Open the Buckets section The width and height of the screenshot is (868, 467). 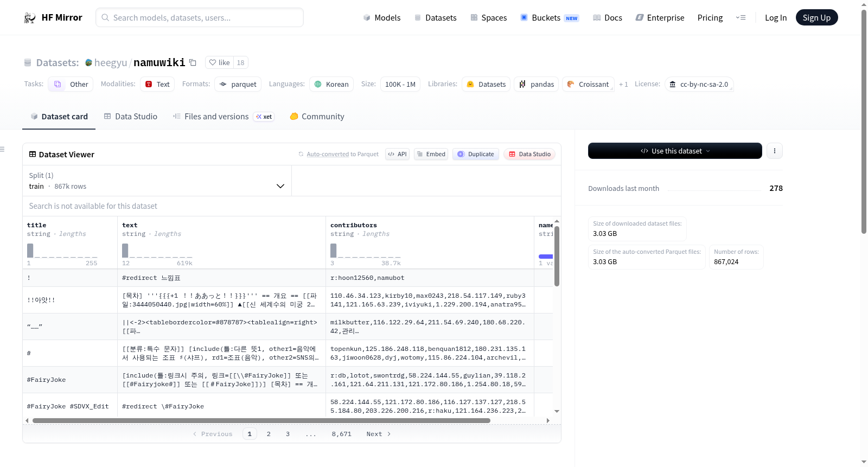550,17
